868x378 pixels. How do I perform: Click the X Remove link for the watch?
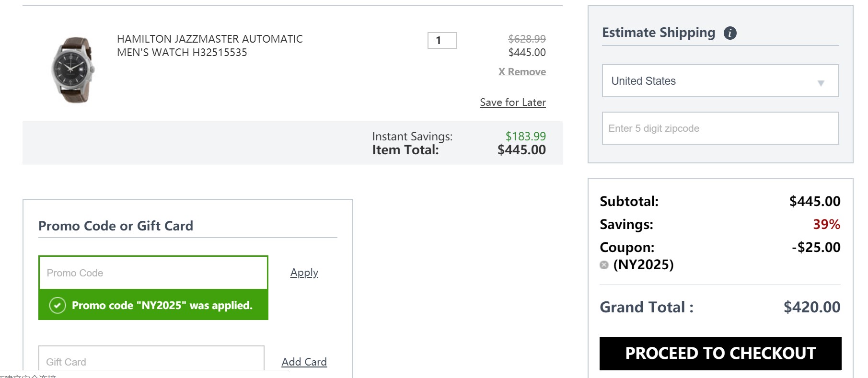pos(522,72)
